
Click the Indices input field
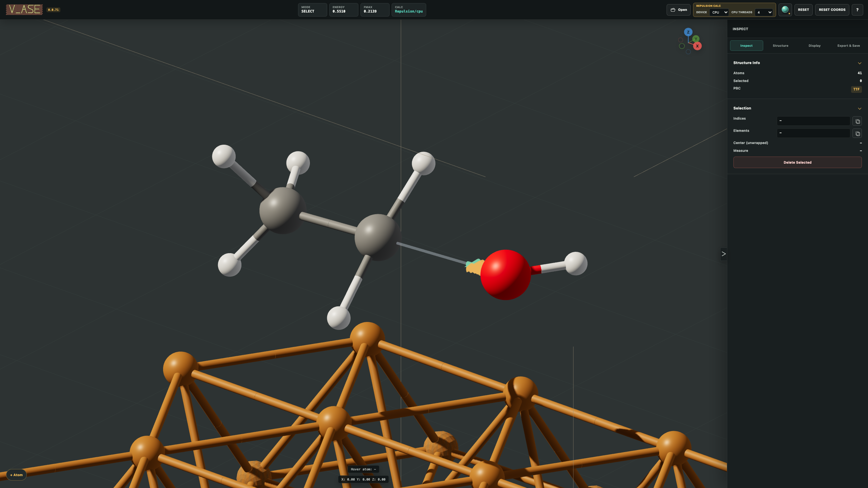(813, 121)
